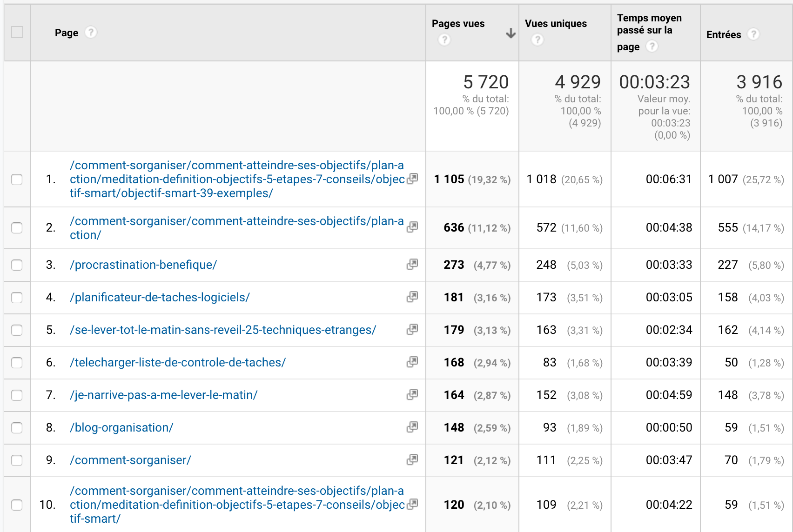Check the box for row 1
The image size is (793, 532).
pos(17,180)
